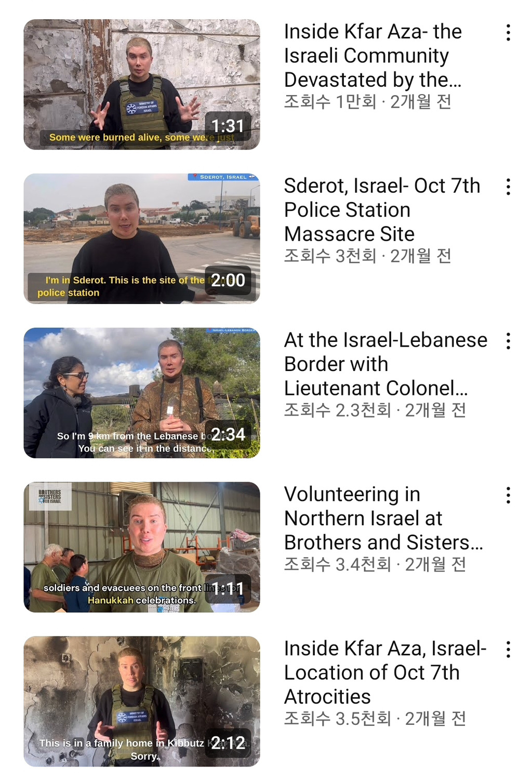
Task: Open title 'At the Israel-Lebanese Border with Lieutenant Colonel'
Action: point(385,364)
